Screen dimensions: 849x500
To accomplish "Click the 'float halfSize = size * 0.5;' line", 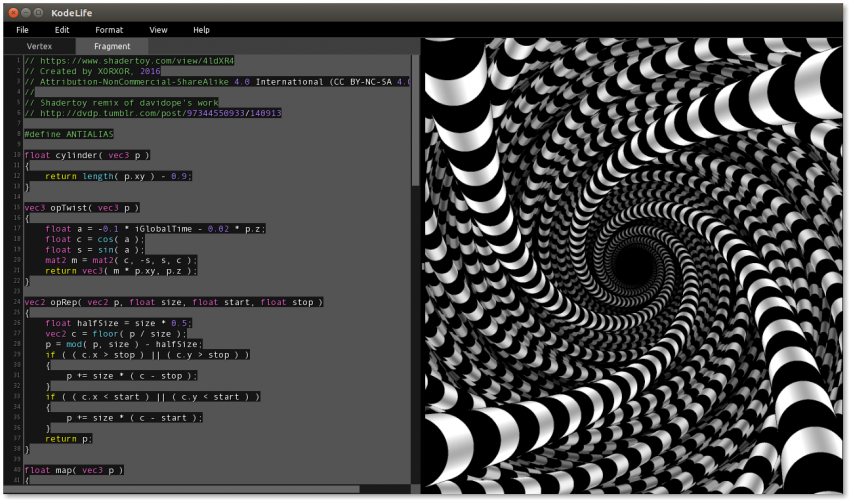I will pyautogui.click(x=118, y=323).
